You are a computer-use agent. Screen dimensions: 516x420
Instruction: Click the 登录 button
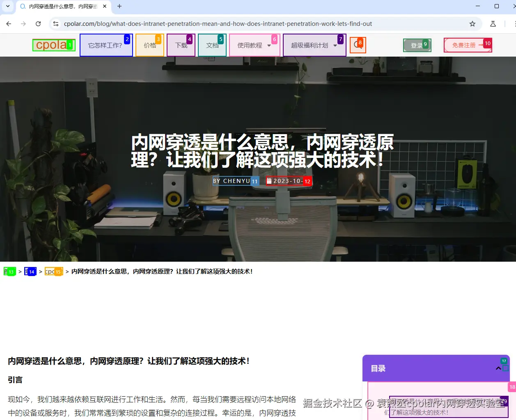pyautogui.click(x=417, y=46)
